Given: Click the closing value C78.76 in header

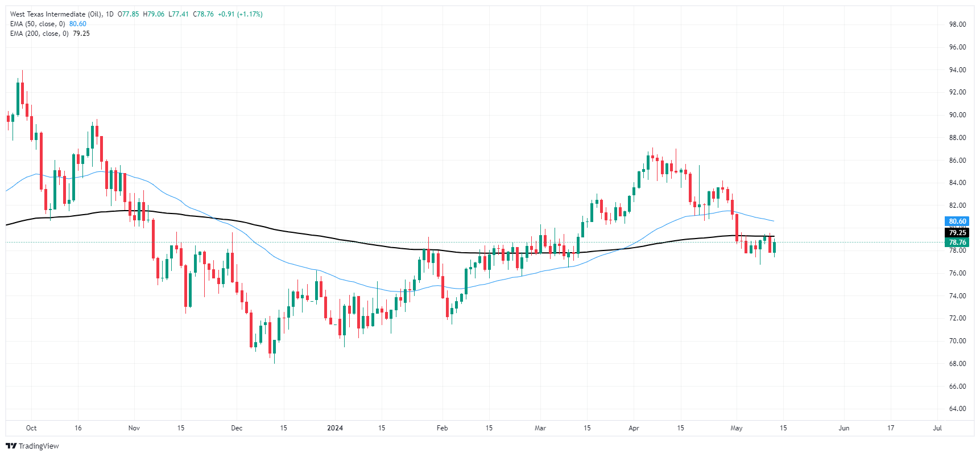Looking at the screenshot, I should (203, 14).
